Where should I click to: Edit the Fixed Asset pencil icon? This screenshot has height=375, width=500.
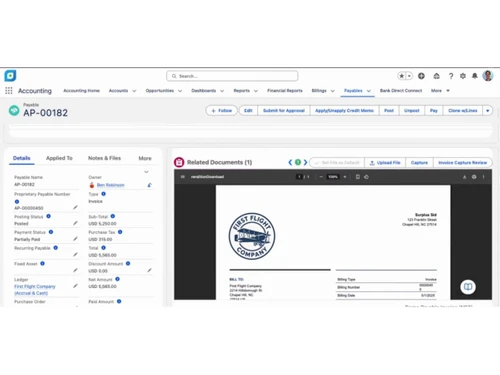point(75,270)
